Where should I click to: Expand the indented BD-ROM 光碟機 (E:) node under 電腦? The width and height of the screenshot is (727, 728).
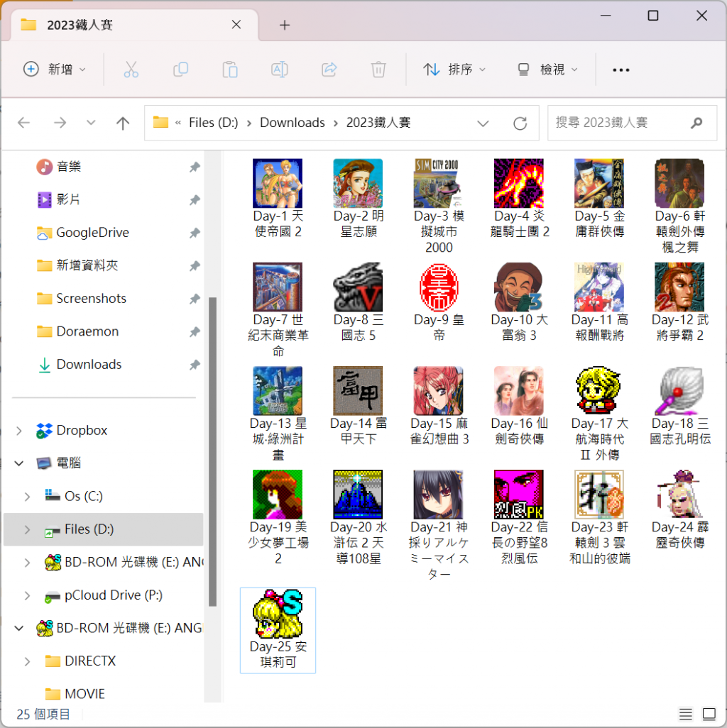[28, 562]
